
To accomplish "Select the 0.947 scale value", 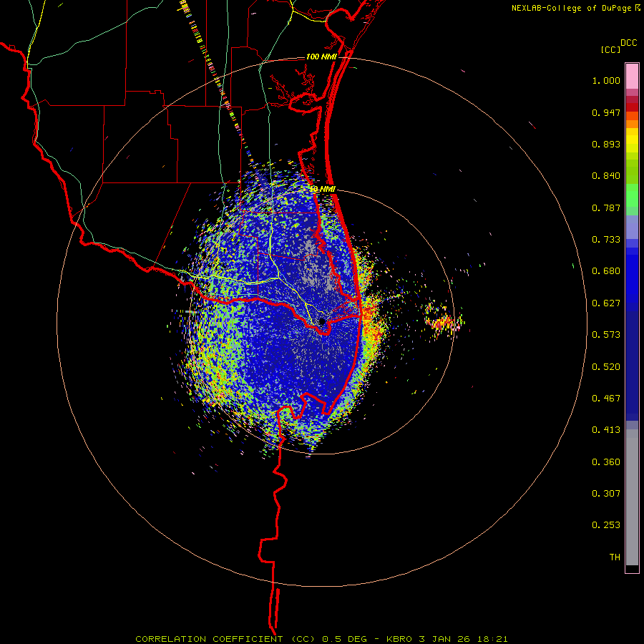I will pos(606,112).
